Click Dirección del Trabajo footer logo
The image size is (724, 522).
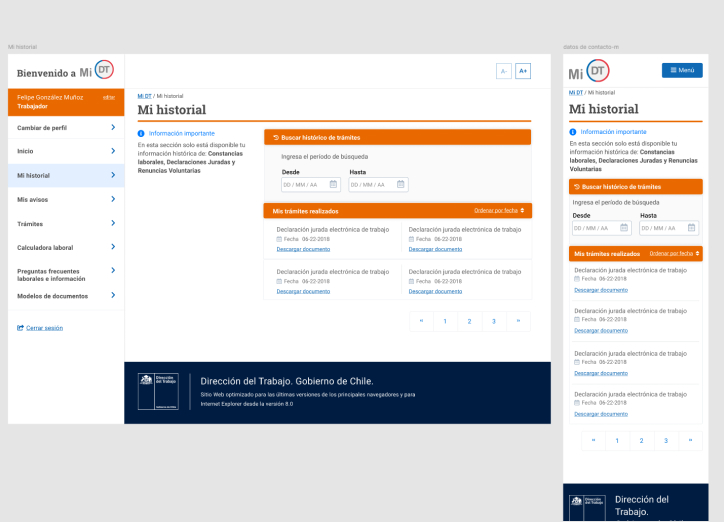157,390
